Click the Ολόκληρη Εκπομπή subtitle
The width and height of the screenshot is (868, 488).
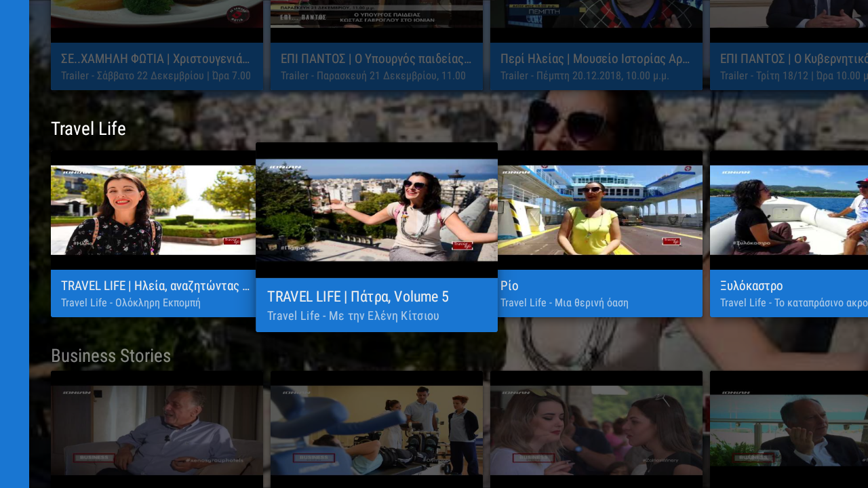[131, 302]
